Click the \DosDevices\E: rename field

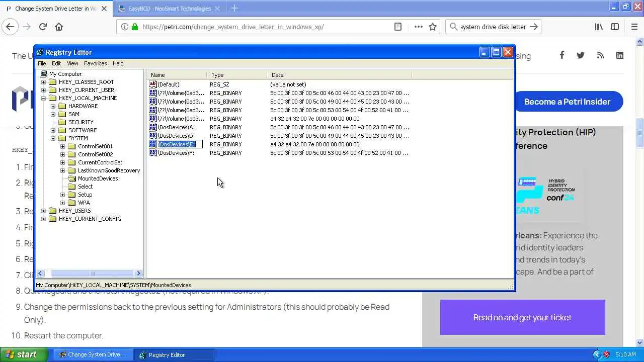pyautogui.click(x=180, y=144)
